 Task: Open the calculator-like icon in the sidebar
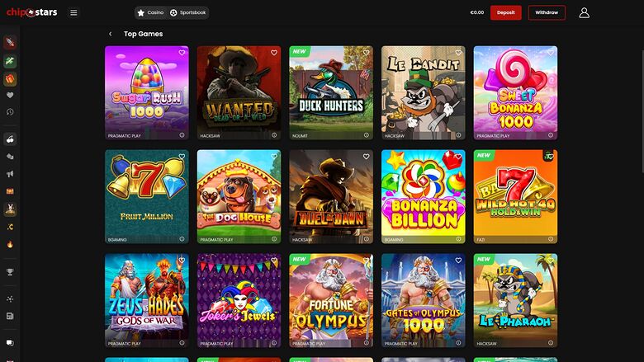pos(10,316)
